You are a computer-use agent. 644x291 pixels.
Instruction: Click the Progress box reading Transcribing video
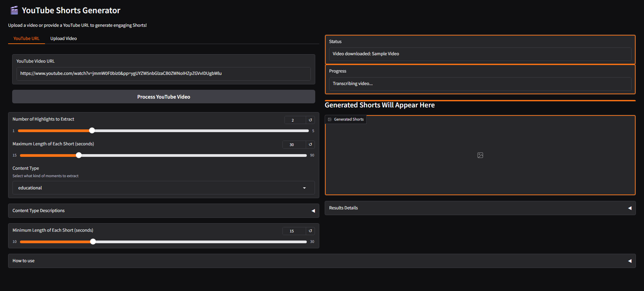480,84
